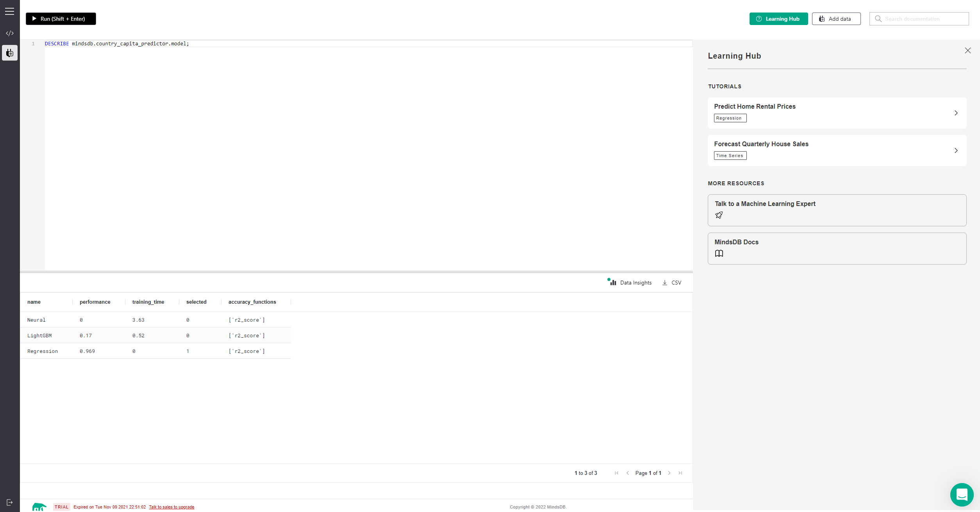This screenshot has width=980, height=512.
Task: Click the logout icon at sidebar bottom
Action: pos(10,502)
